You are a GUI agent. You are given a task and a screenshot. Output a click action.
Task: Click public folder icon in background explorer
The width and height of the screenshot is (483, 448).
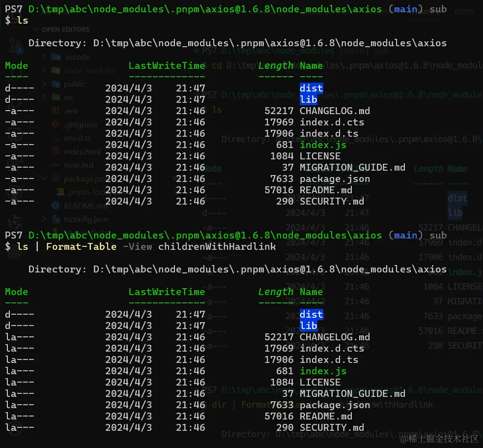pos(56,84)
